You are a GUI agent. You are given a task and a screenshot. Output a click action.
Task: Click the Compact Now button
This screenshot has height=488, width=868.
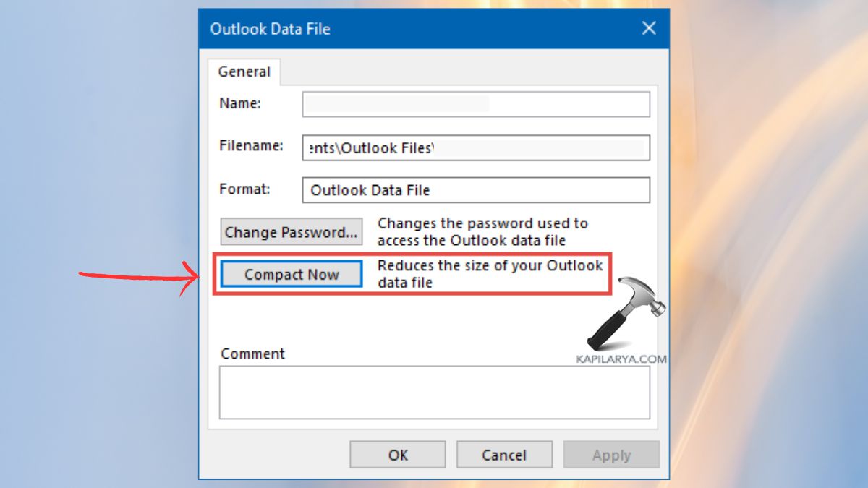point(290,274)
